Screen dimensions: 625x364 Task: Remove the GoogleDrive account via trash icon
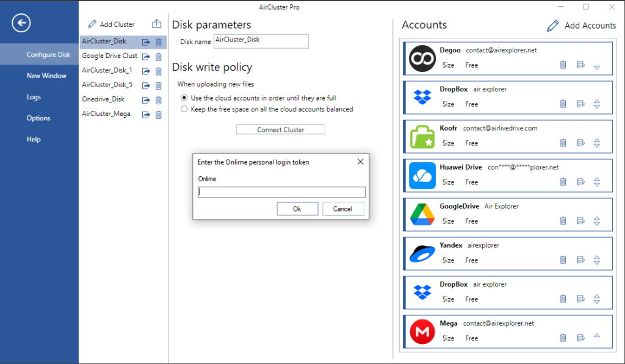click(563, 221)
